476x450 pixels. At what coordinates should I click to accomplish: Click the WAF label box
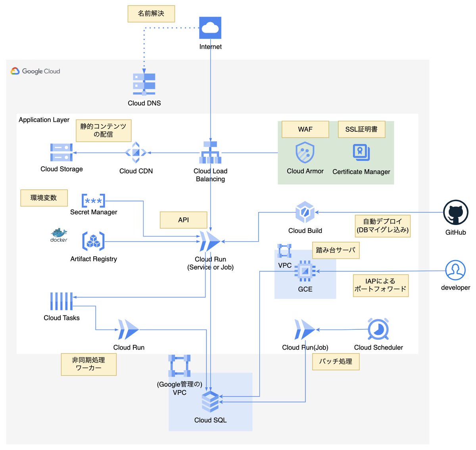(x=305, y=129)
